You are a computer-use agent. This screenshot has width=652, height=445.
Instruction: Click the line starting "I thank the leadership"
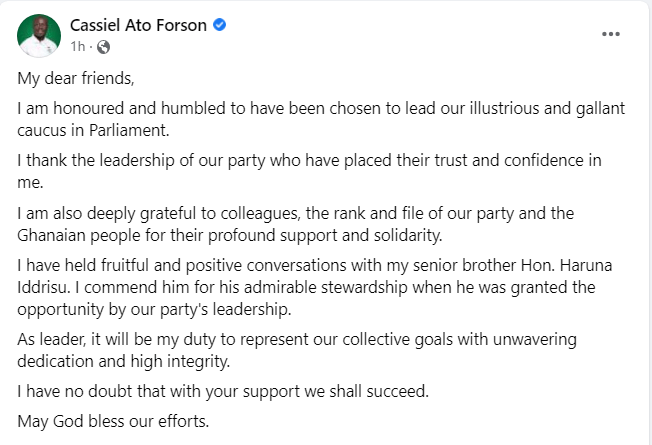pyautogui.click(x=309, y=161)
